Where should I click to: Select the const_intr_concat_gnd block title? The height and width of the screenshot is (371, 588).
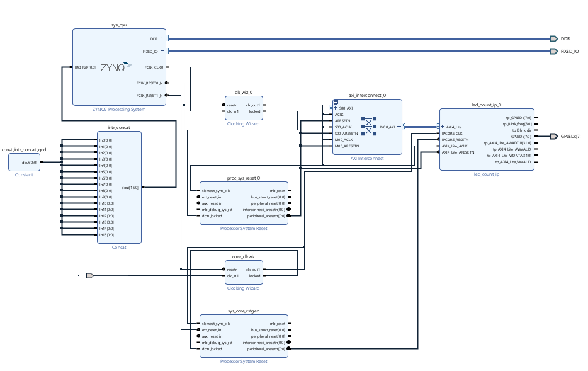[24, 149]
